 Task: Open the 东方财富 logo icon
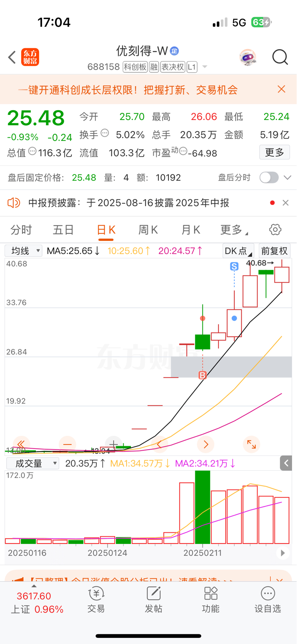[x=30, y=57]
